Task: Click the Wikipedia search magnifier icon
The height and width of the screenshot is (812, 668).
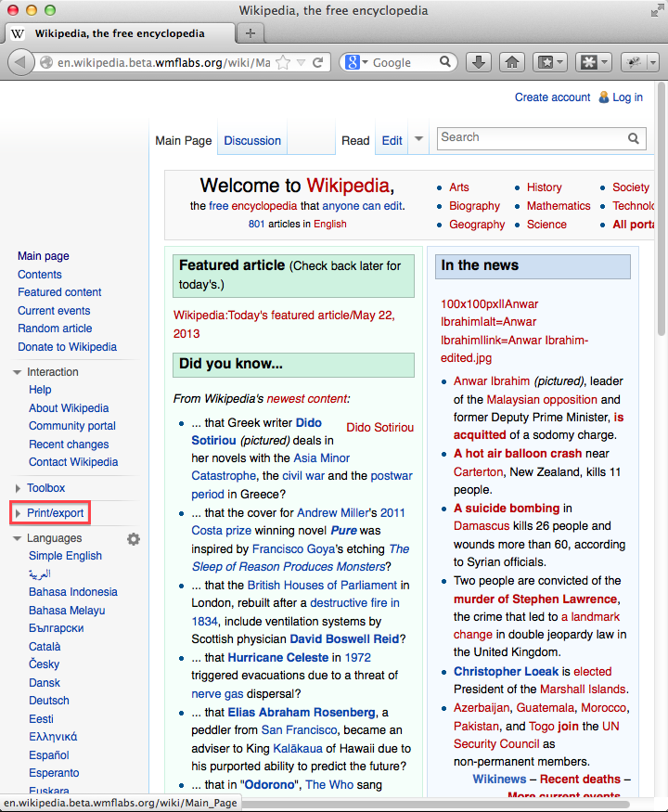Action: coord(635,138)
